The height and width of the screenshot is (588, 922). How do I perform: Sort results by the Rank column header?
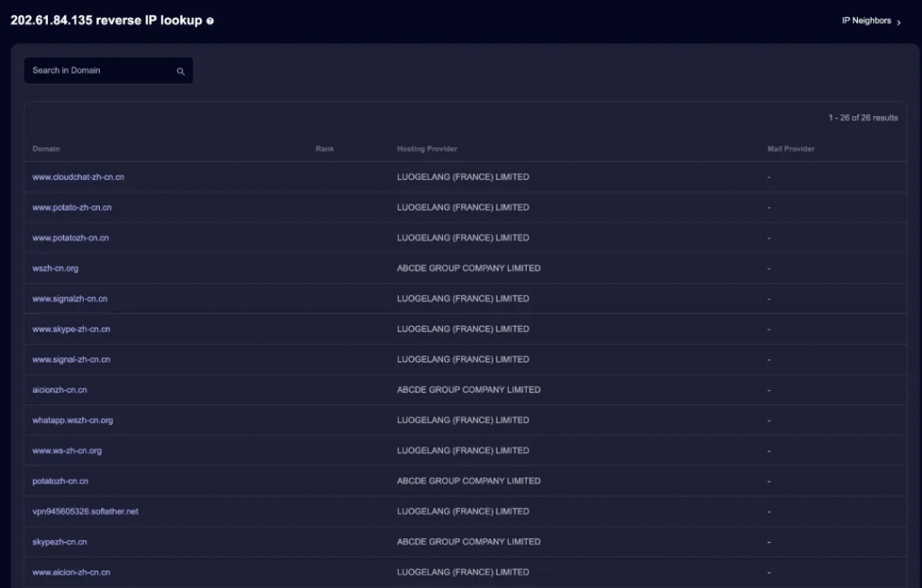coord(324,149)
